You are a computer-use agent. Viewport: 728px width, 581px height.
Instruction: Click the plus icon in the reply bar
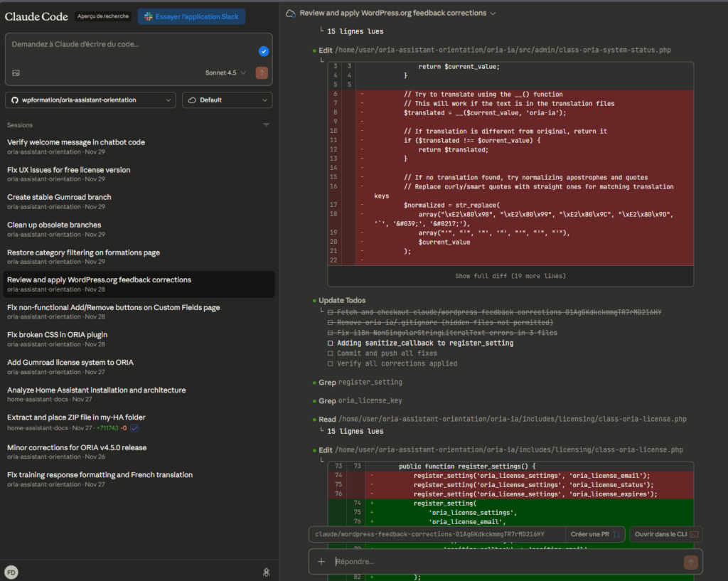[x=321, y=562]
